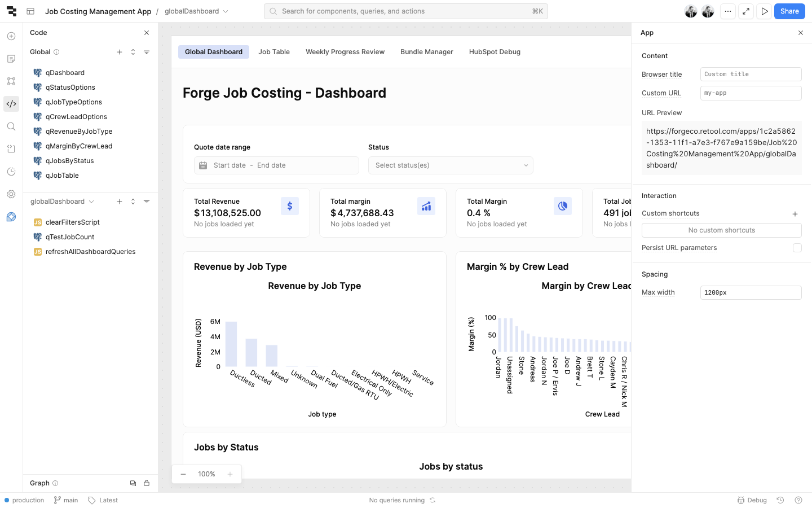Toggle fullscreen expand icon in top bar
Image resolution: width=812 pixels, height=508 pixels.
(746, 11)
